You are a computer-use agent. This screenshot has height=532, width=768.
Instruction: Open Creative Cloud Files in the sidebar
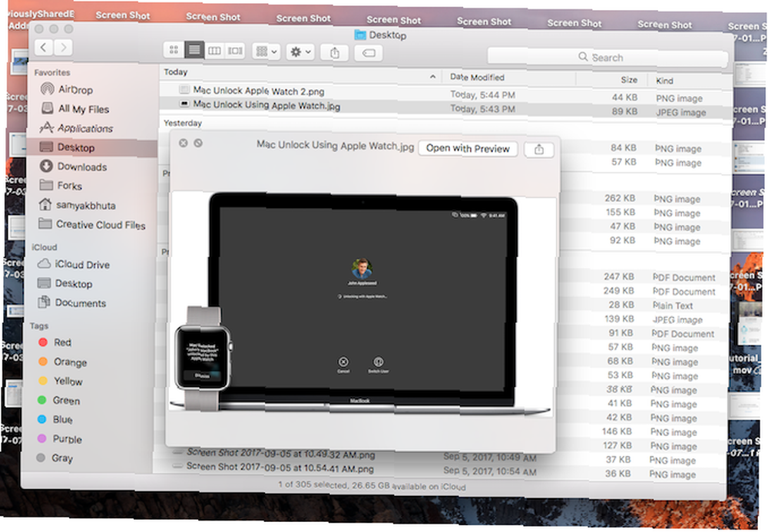coord(100,225)
